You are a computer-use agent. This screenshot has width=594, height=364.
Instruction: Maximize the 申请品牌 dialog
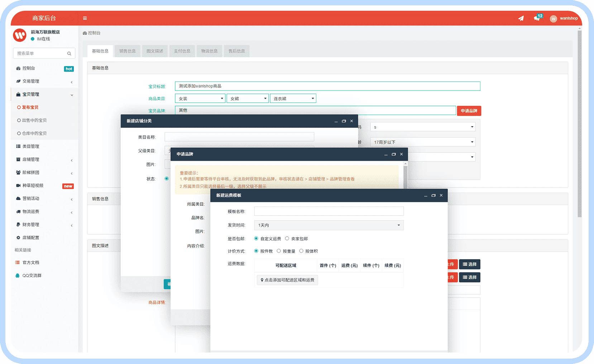(x=394, y=154)
